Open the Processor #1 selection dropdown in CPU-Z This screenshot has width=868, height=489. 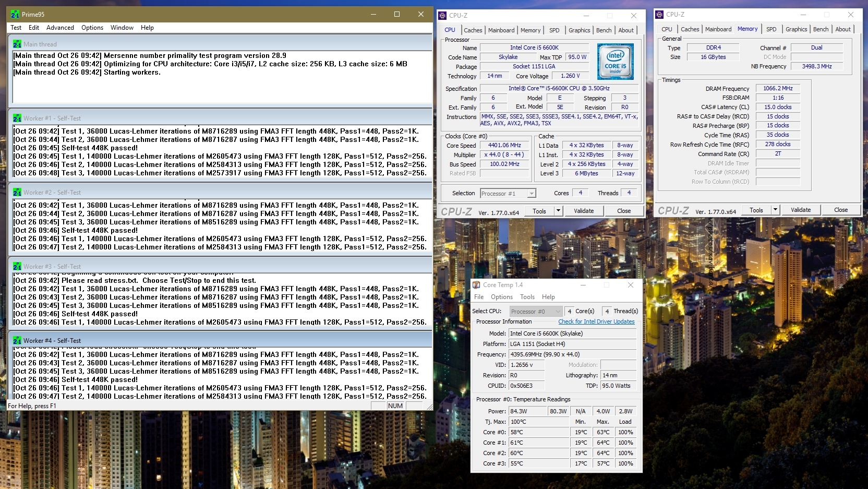[508, 194]
